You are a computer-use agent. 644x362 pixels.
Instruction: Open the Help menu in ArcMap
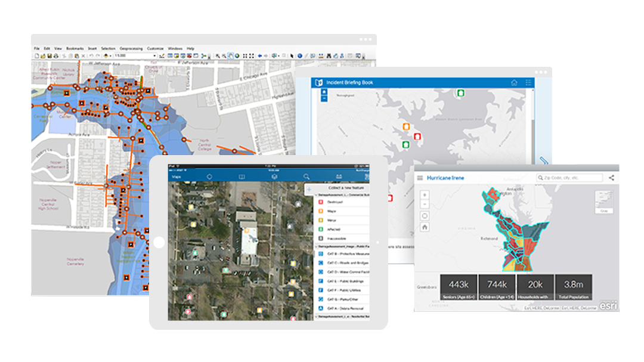[190, 48]
